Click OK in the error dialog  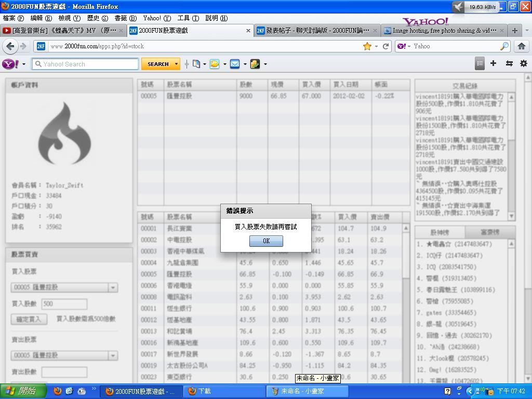pos(266,241)
